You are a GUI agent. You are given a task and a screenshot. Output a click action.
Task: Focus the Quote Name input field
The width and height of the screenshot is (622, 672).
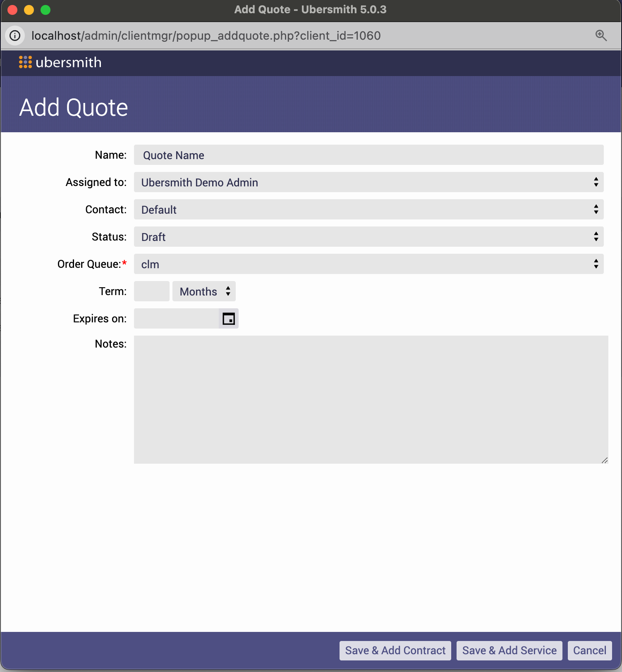(368, 155)
